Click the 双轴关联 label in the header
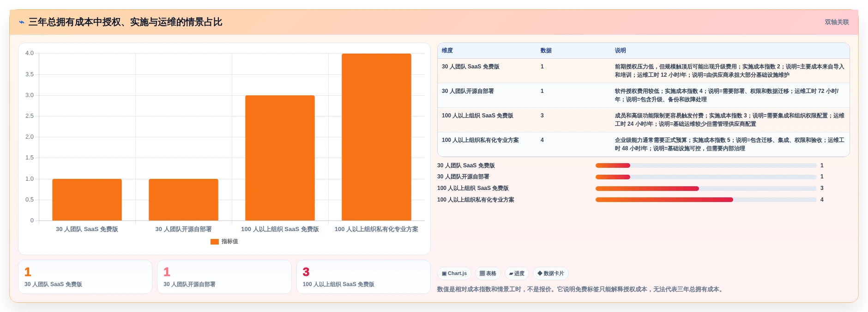This screenshot has height=312, width=868. click(837, 22)
